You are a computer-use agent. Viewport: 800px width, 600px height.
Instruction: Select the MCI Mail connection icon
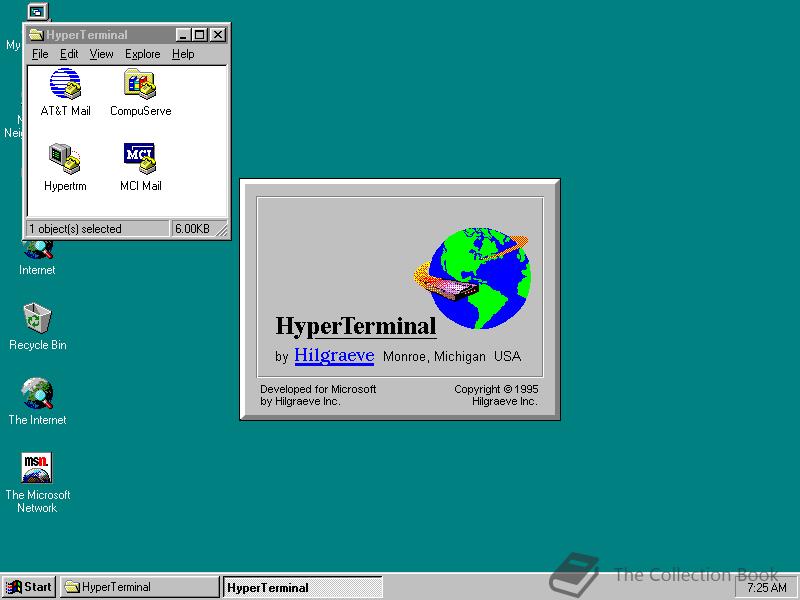[x=140, y=167]
